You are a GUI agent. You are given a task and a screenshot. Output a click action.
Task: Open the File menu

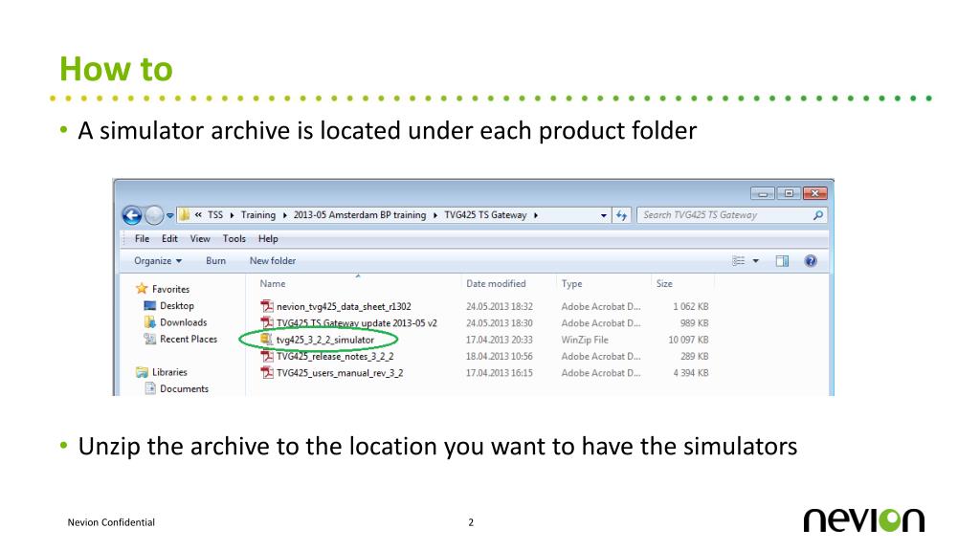click(142, 238)
